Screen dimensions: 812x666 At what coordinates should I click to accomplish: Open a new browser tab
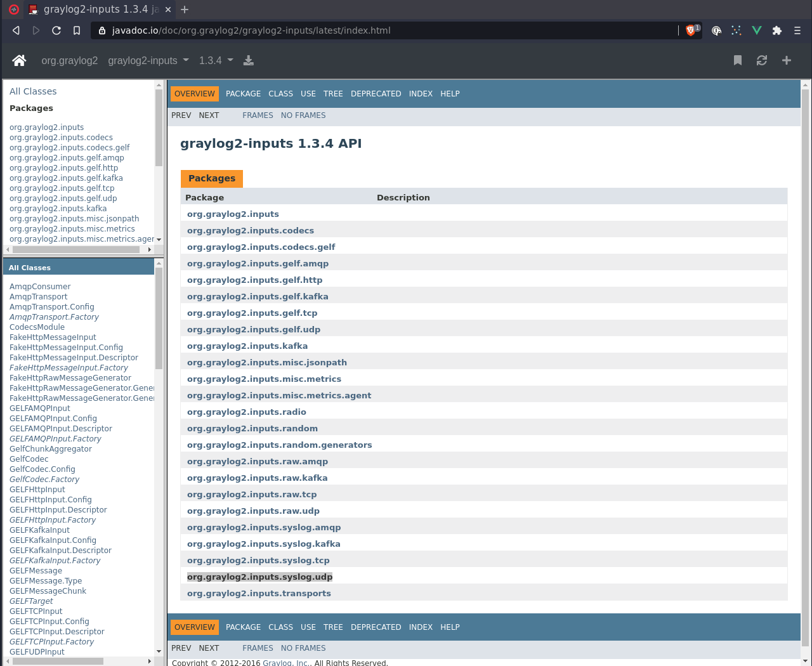pyautogui.click(x=185, y=10)
